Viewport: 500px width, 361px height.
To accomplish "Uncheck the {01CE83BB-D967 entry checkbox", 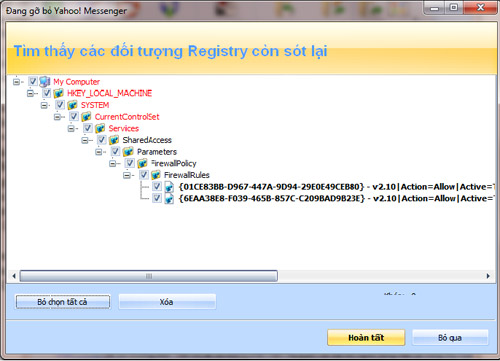I will coord(157,186).
